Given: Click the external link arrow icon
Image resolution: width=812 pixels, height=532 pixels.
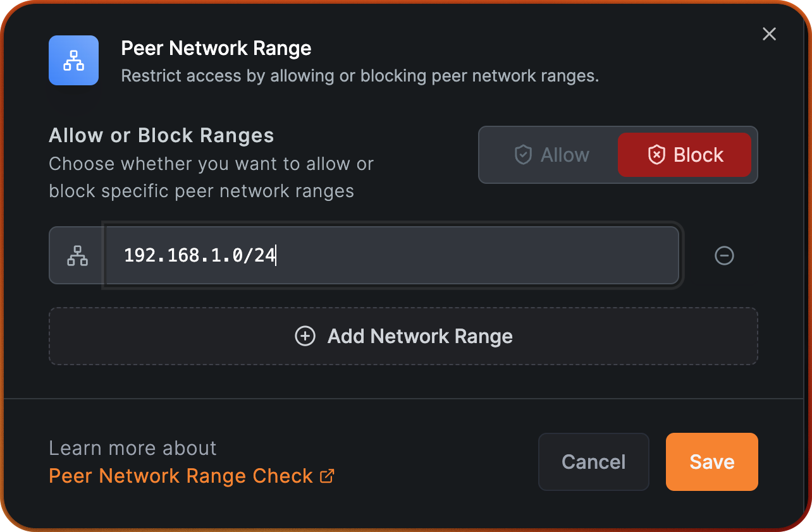Looking at the screenshot, I should coord(327,476).
